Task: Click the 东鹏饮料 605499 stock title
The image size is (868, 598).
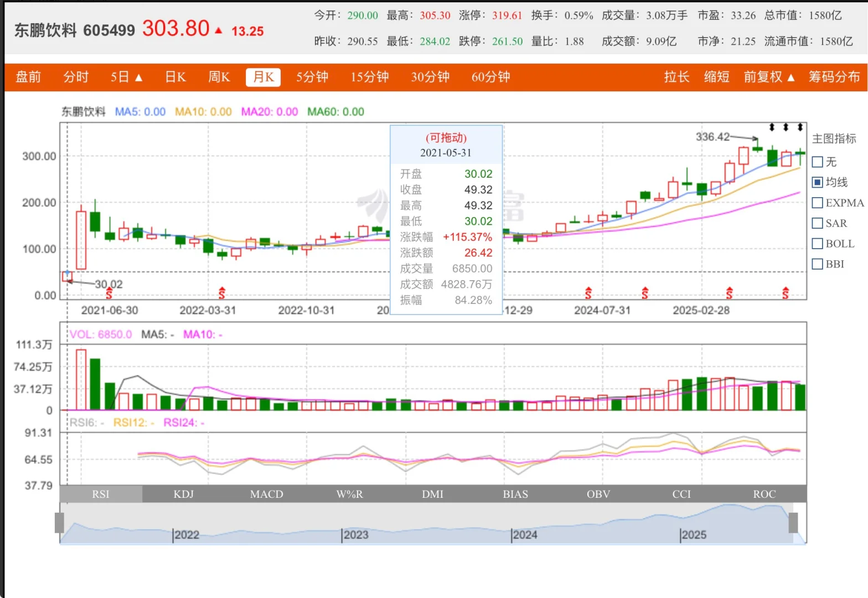Action: (74, 30)
